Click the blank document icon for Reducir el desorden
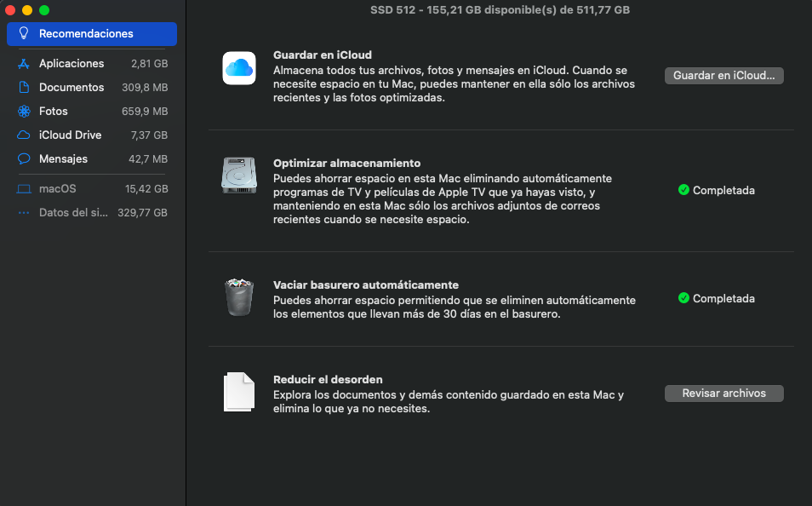Screen dimensions: 812x506 pos(239,392)
